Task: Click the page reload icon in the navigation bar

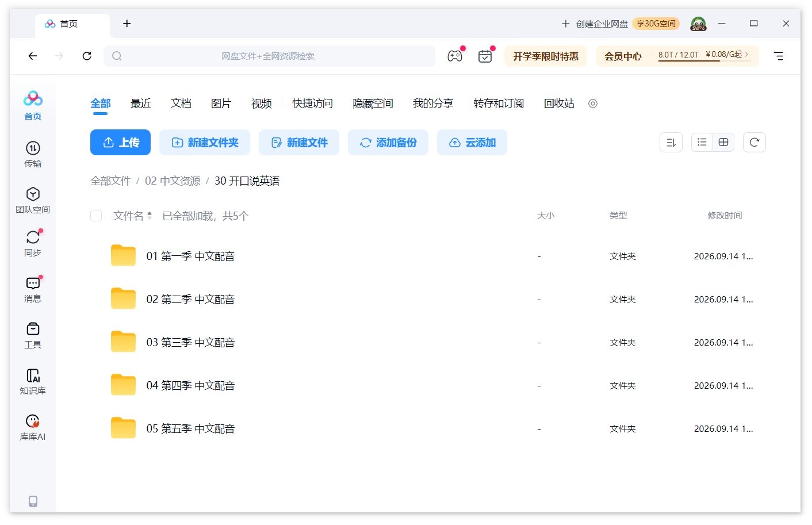Action: coord(87,56)
